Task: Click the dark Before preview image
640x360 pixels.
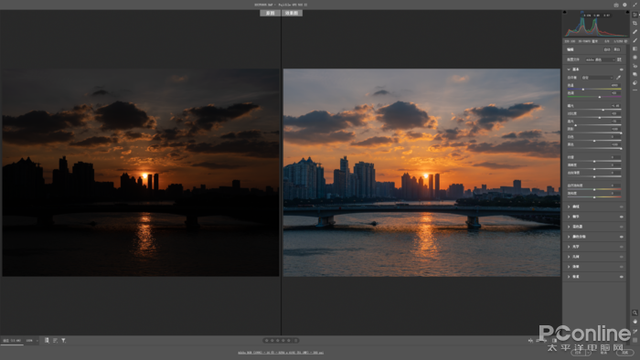Action: (141, 172)
